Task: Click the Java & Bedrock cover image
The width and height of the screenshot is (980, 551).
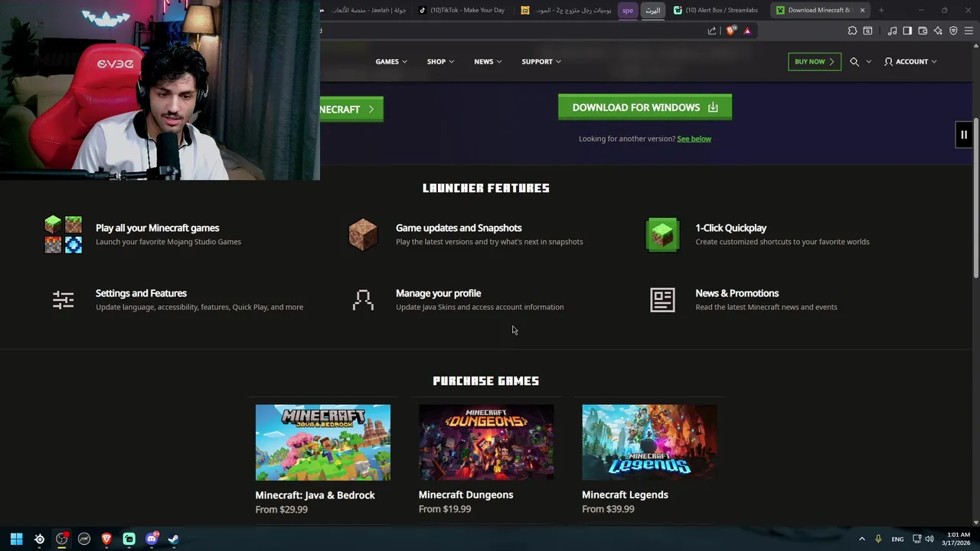Action: [x=322, y=442]
